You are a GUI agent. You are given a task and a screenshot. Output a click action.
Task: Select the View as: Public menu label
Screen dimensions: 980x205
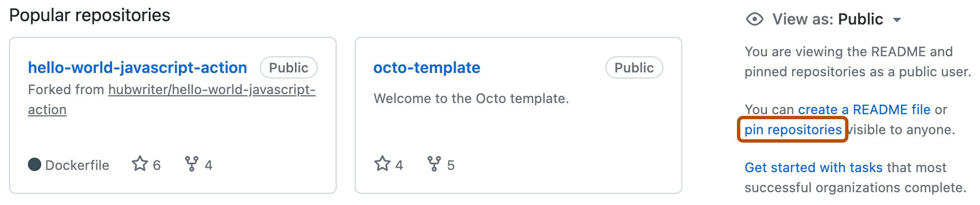coord(828,19)
